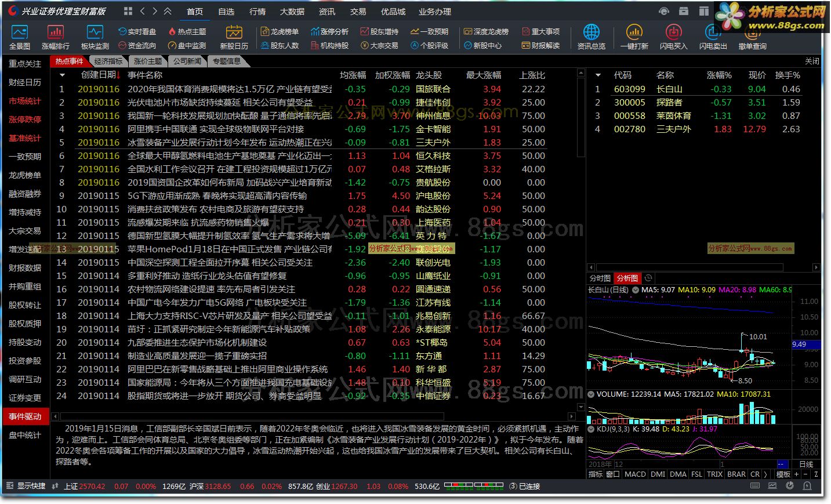Viewport: 831px width, 504px height.
Task: Switch to the 经济指标 tab
Action: [x=108, y=61]
